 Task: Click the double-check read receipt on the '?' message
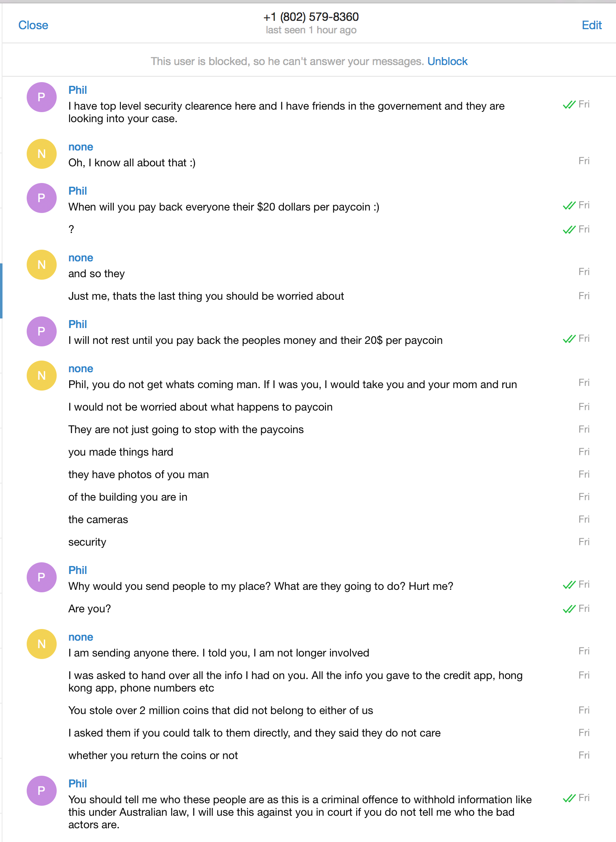(569, 230)
